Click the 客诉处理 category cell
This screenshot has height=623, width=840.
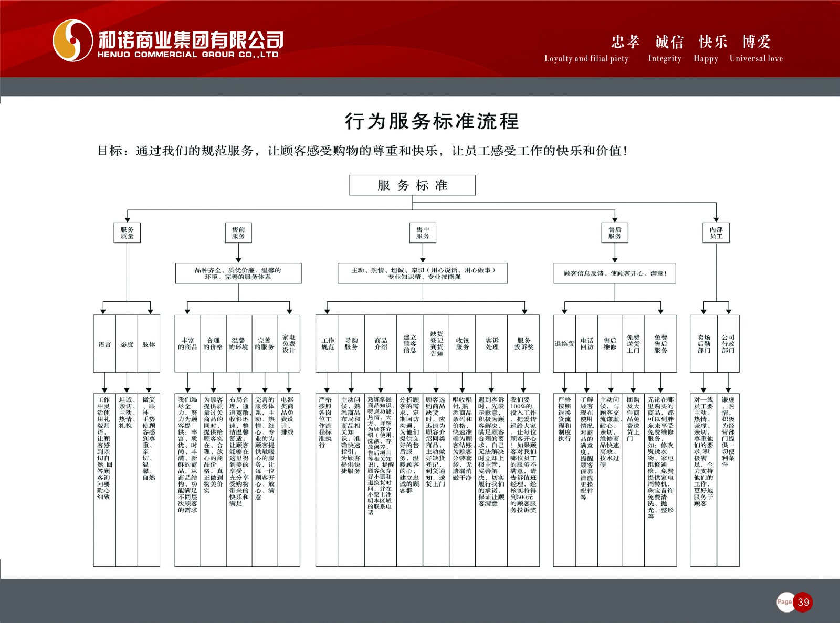[x=492, y=344]
